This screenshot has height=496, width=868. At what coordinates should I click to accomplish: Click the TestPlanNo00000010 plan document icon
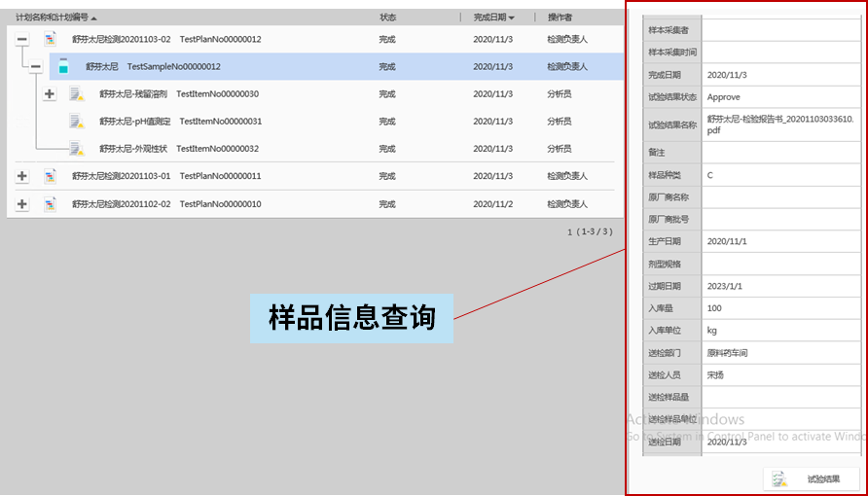pos(50,204)
